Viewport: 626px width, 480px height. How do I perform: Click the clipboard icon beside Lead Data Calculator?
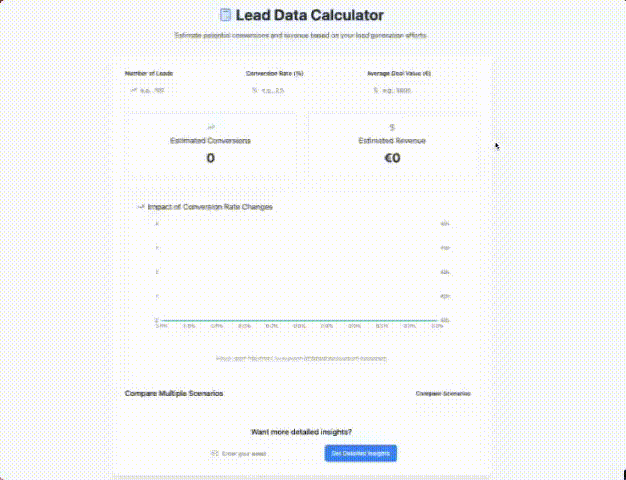225,15
